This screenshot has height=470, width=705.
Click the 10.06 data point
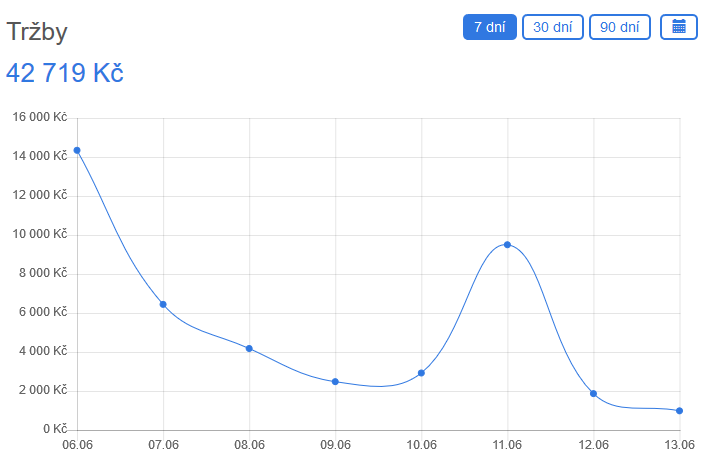(x=421, y=373)
